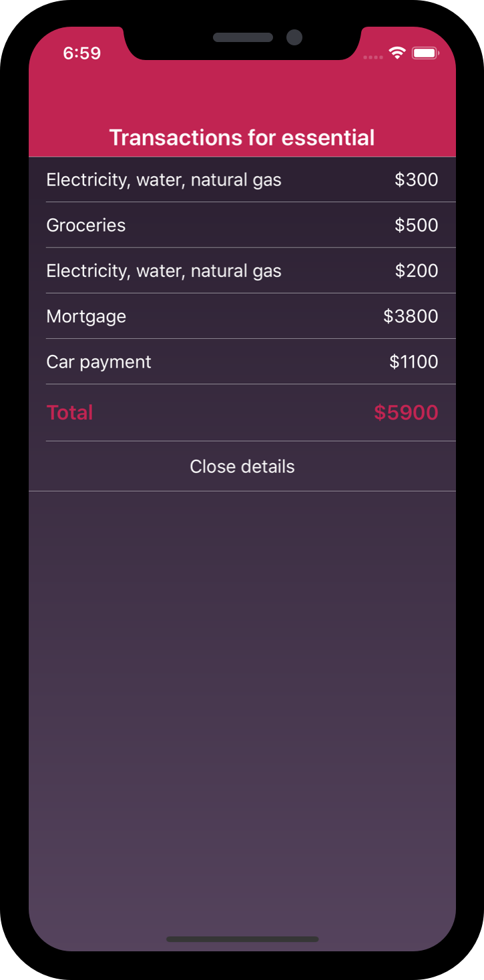Tap the battery icon in status bar

pos(425,53)
